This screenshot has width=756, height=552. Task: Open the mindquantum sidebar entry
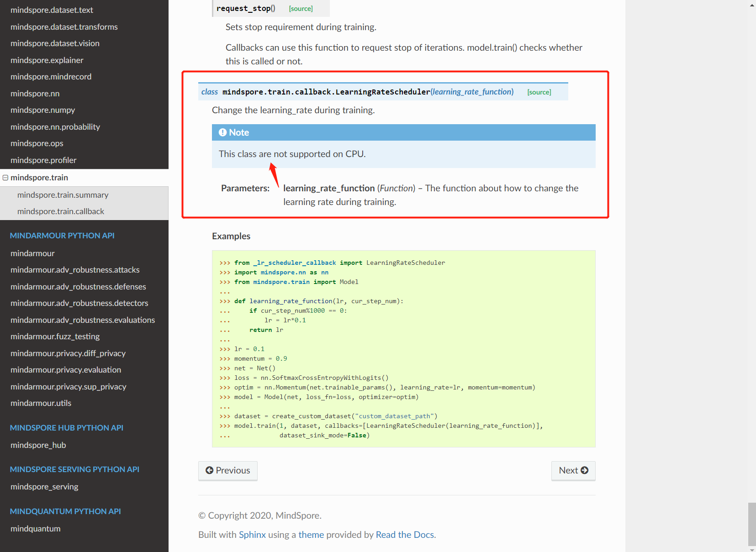(35, 529)
